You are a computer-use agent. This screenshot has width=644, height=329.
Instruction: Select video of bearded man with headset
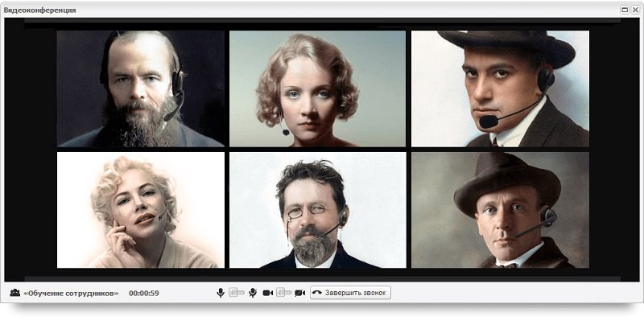click(x=141, y=88)
